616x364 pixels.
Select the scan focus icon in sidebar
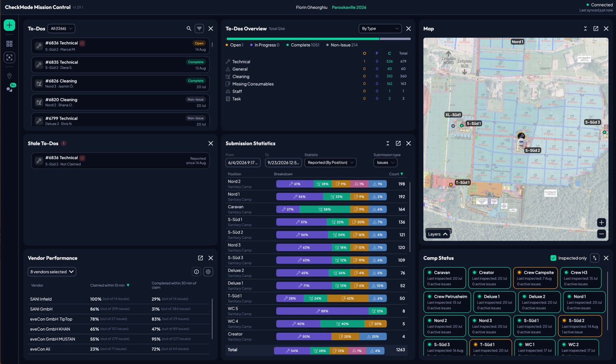[x=9, y=57]
